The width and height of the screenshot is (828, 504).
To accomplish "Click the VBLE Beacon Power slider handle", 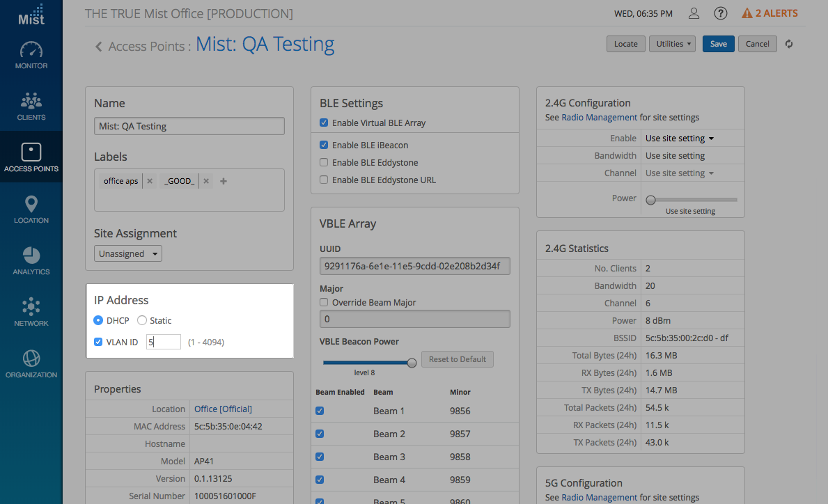I will tap(412, 363).
